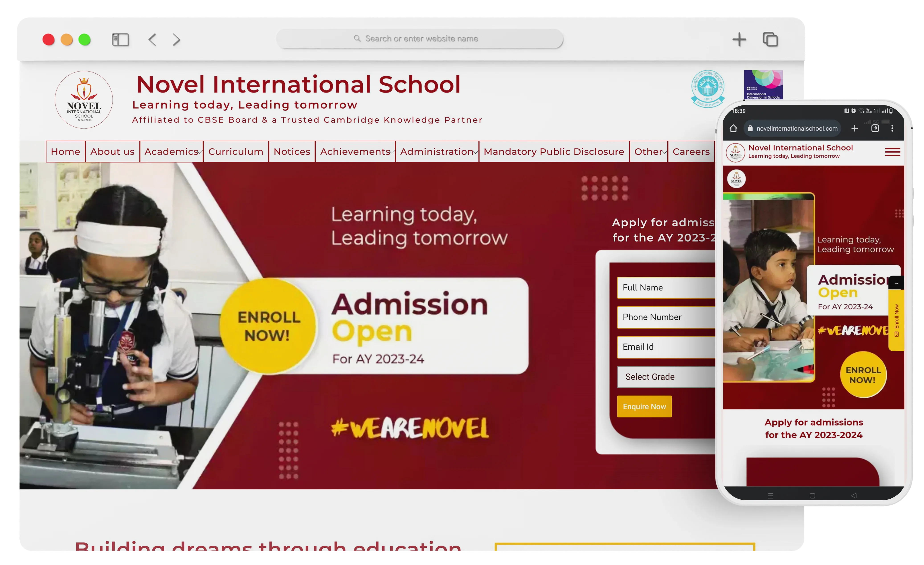Go back with the browser back arrow
This screenshot has width=924, height=565.
152,39
